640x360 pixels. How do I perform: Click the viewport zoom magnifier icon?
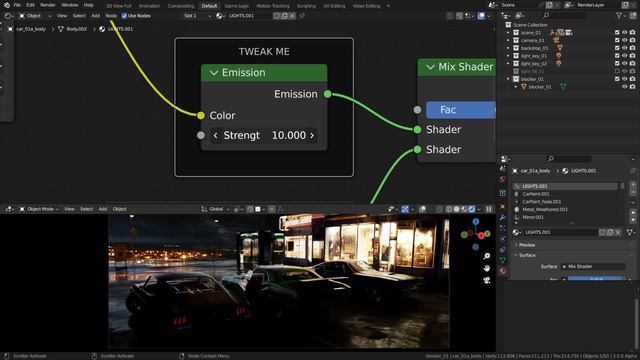point(487,256)
